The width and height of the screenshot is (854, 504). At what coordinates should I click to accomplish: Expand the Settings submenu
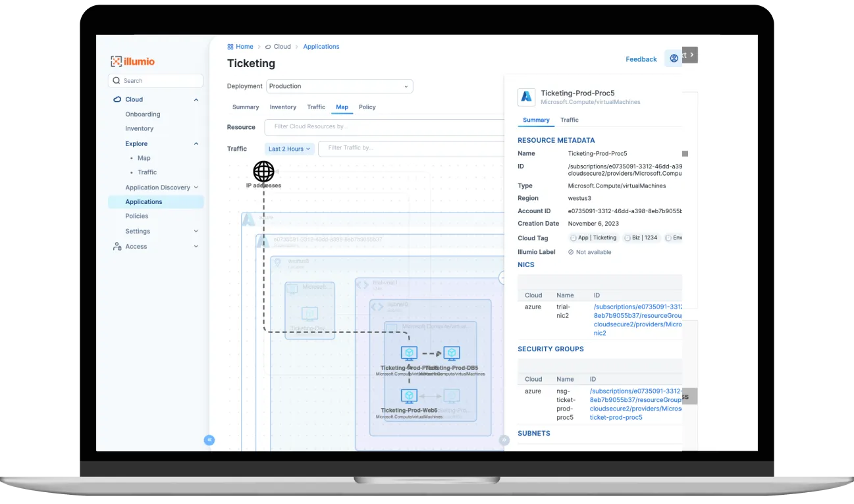click(x=196, y=232)
